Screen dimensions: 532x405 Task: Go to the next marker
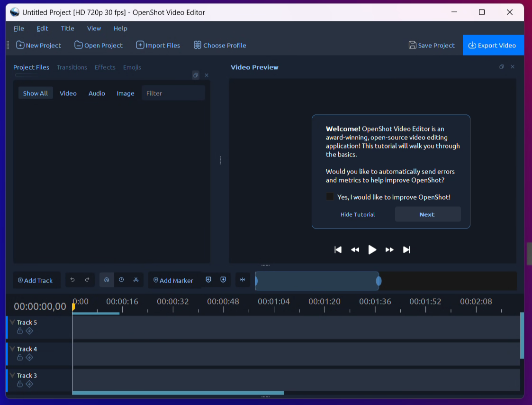click(223, 280)
